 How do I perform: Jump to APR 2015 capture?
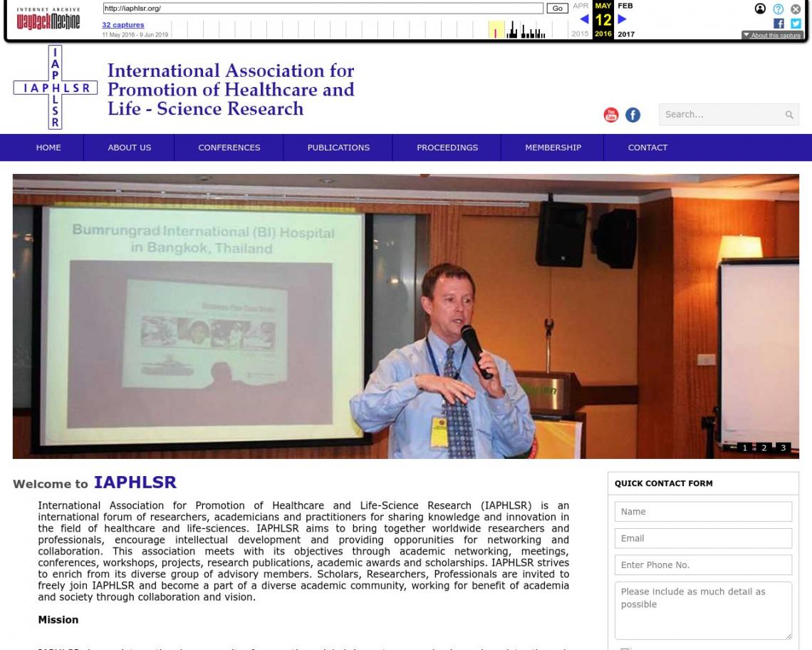pos(581,6)
